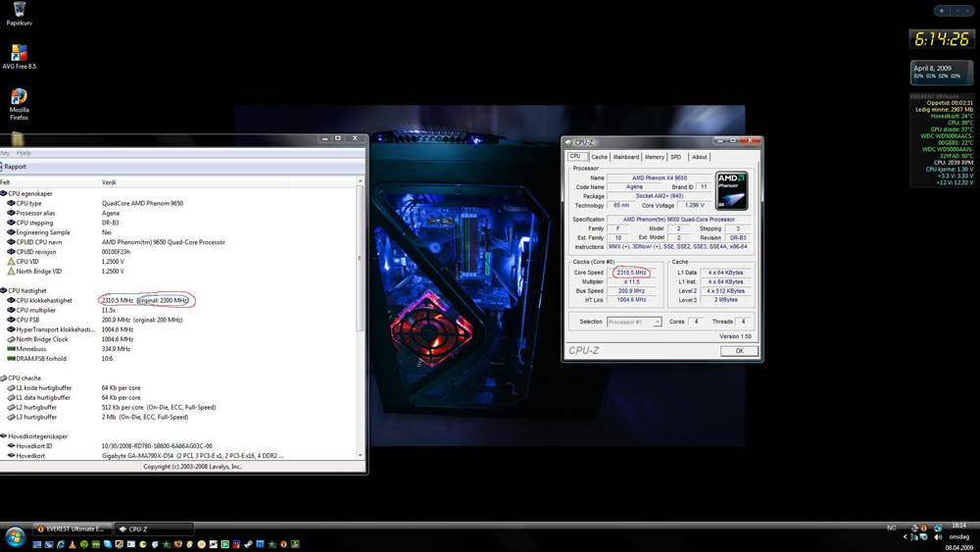Launch Firefox from the quick launch bar
This screenshot has width=980, height=552.
(178, 544)
